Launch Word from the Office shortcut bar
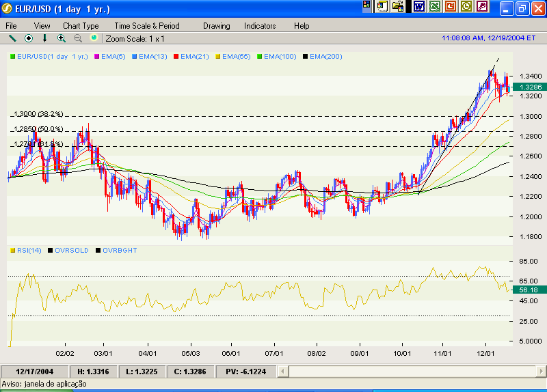547x392 pixels. click(x=418, y=7)
